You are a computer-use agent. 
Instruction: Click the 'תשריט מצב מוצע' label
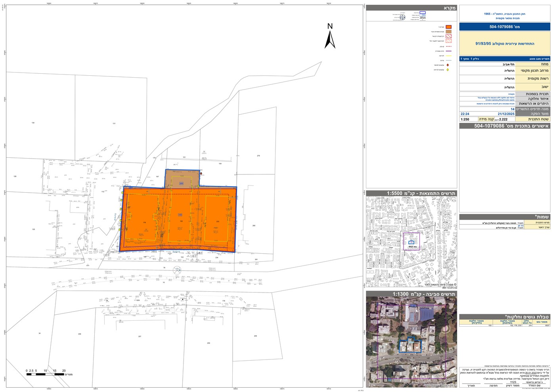tap(539, 59)
